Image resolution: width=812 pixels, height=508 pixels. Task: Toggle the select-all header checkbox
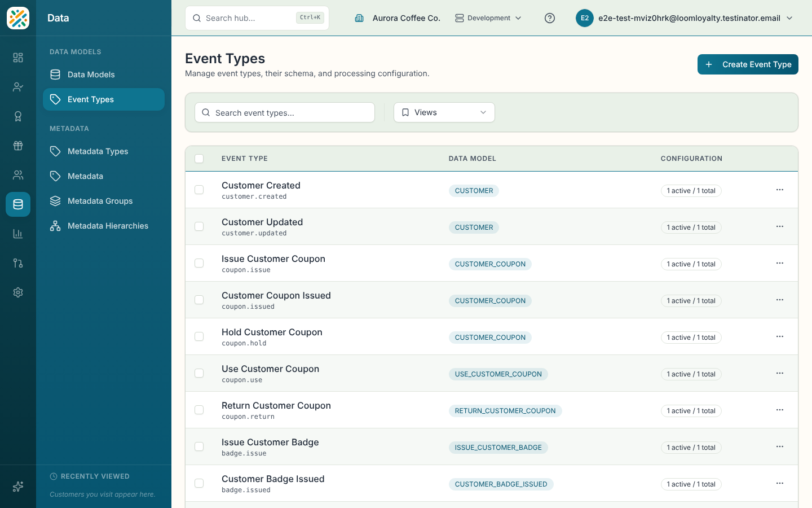click(x=199, y=159)
